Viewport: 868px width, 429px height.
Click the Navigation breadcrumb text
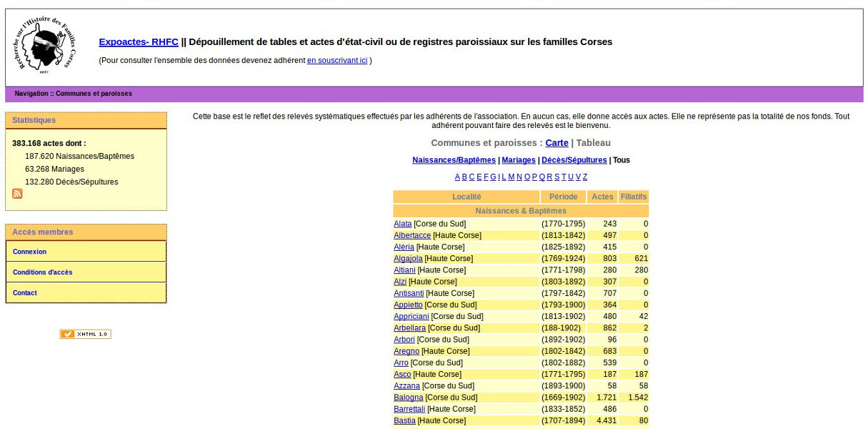point(74,94)
